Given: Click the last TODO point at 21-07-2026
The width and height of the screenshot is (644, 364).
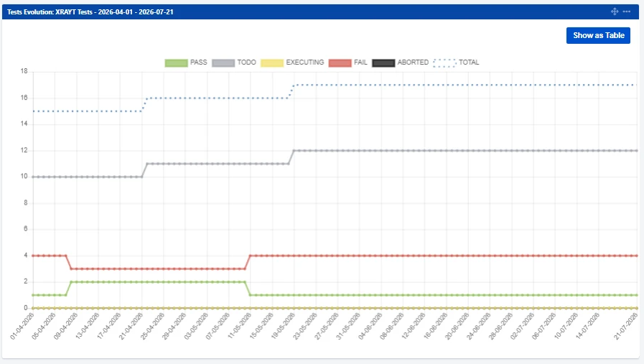Looking at the screenshot, I should pyautogui.click(x=637, y=150).
